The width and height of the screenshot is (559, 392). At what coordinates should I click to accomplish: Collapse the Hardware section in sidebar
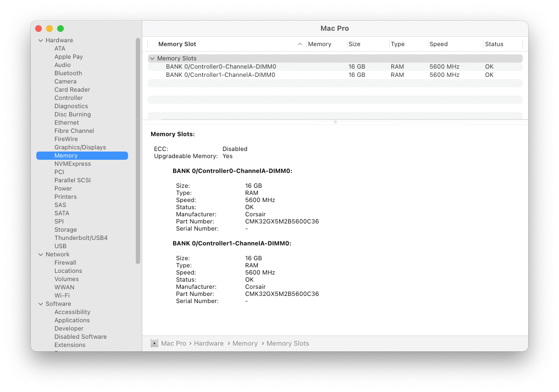pos(41,40)
